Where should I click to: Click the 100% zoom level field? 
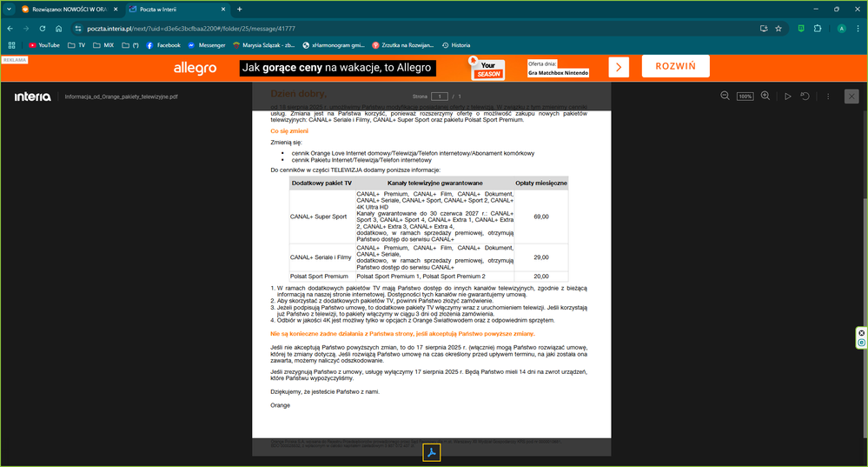click(x=745, y=97)
